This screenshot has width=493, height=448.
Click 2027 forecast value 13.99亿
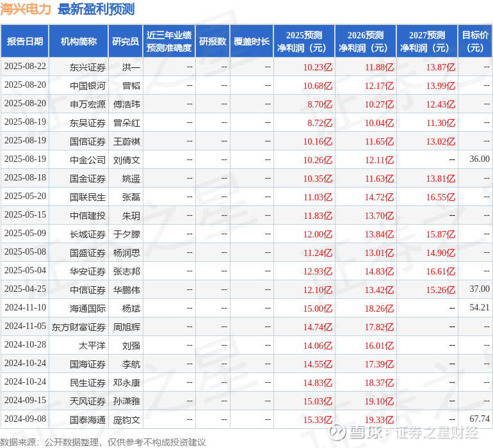440,86
